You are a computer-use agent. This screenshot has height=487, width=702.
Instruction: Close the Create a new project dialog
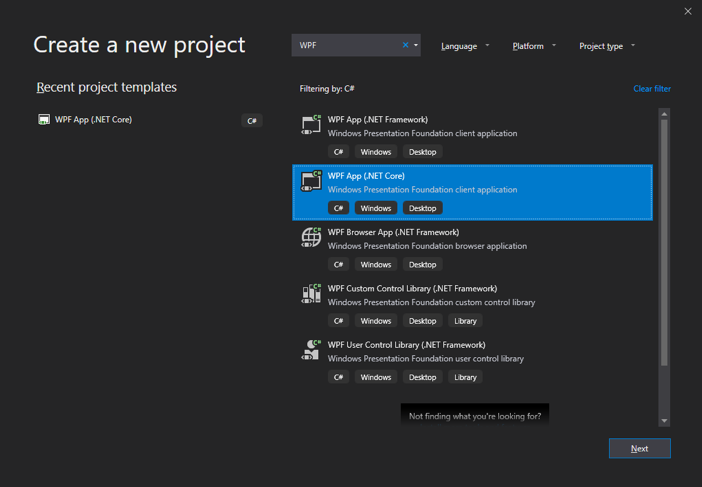(688, 11)
